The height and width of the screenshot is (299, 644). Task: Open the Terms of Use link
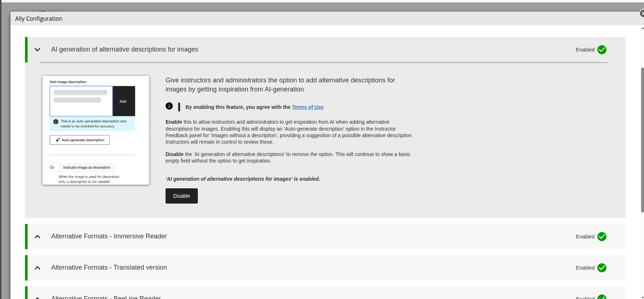[x=307, y=107]
